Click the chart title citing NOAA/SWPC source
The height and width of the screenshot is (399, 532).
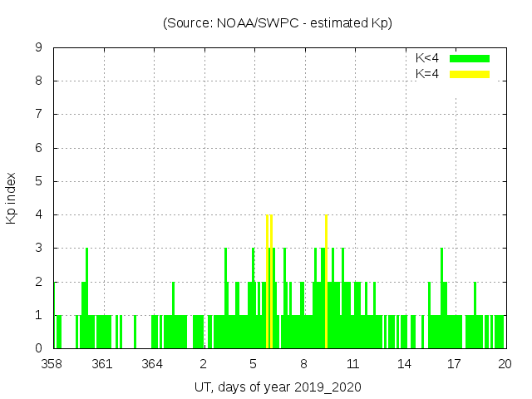(x=277, y=23)
